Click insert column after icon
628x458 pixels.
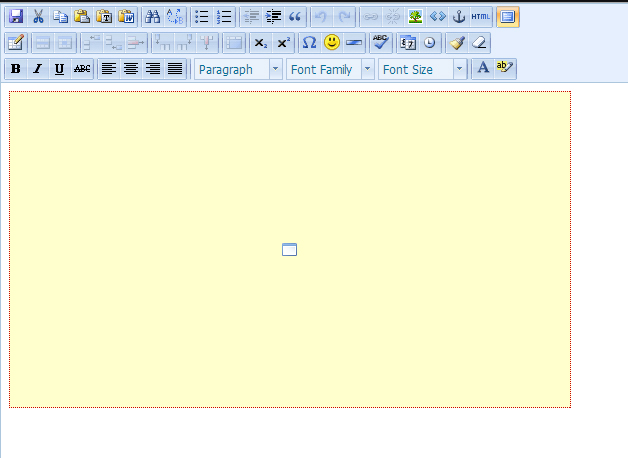[x=185, y=43]
